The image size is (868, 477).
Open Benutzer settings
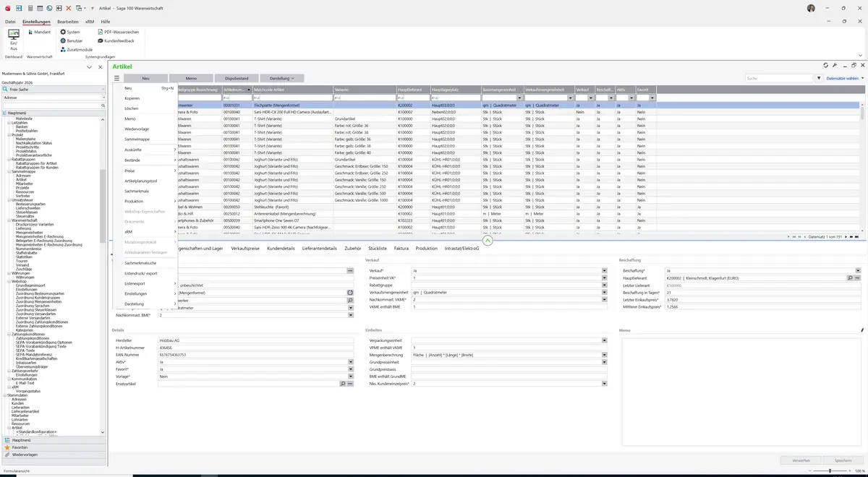[72, 41]
